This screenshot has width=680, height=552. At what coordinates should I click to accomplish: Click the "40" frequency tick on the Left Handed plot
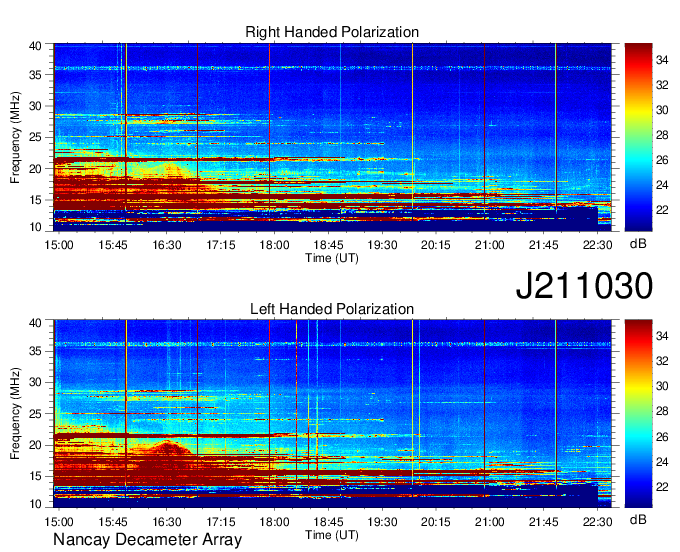coord(35,323)
